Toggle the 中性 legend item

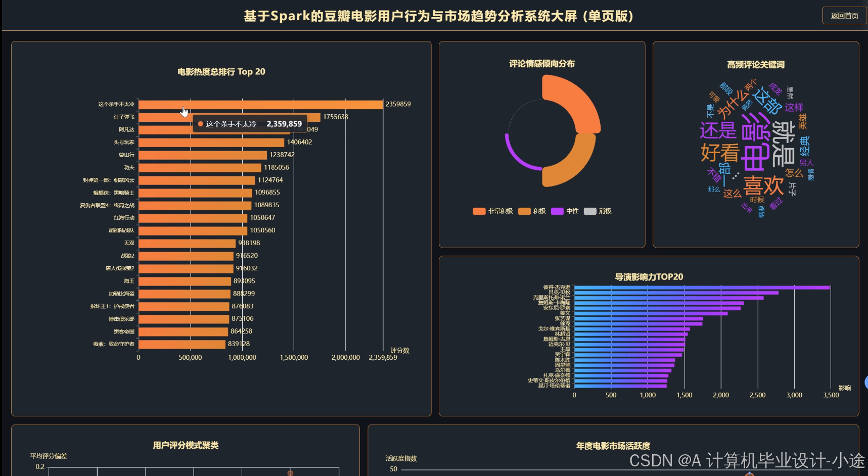tap(565, 211)
